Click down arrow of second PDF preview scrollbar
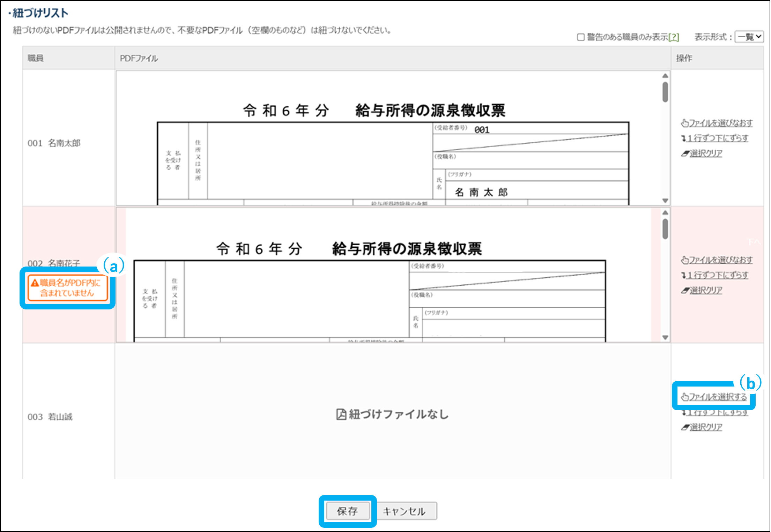Viewport: 771px width, 532px height. point(665,337)
